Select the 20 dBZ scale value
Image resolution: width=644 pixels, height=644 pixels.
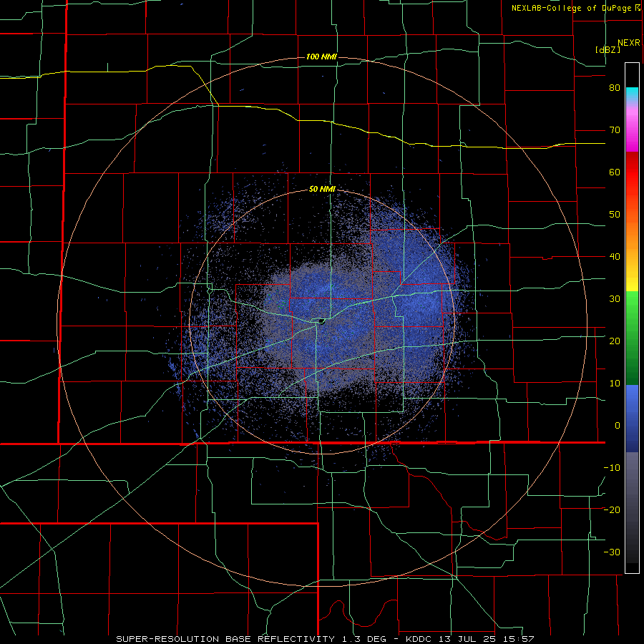[x=615, y=341]
